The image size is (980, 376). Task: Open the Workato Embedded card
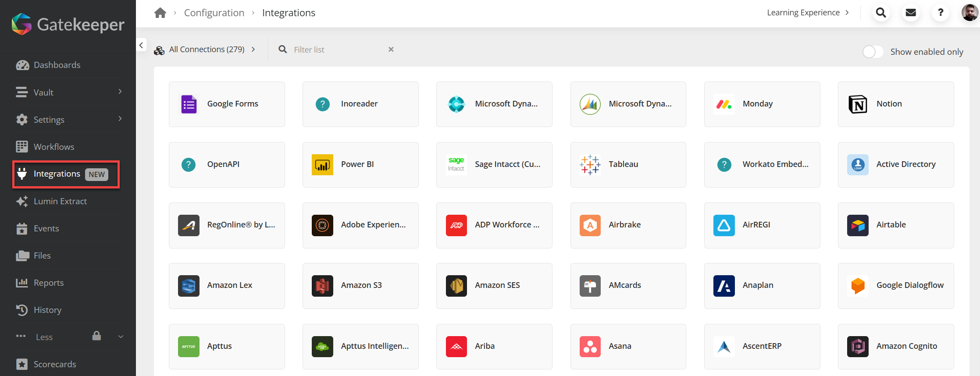coord(762,165)
